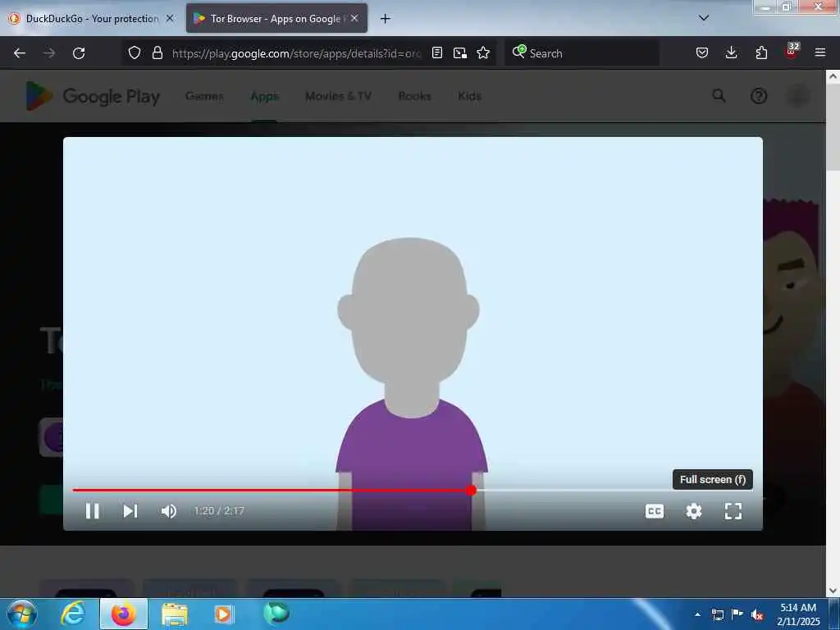Image resolution: width=840 pixels, height=630 pixels.
Task: Open Action Center flag icon
Action: pos(737,614)
